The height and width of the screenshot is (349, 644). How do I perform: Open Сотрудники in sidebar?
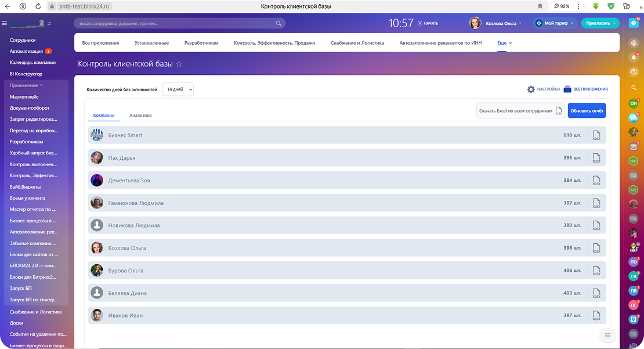(x=23, y=40)
